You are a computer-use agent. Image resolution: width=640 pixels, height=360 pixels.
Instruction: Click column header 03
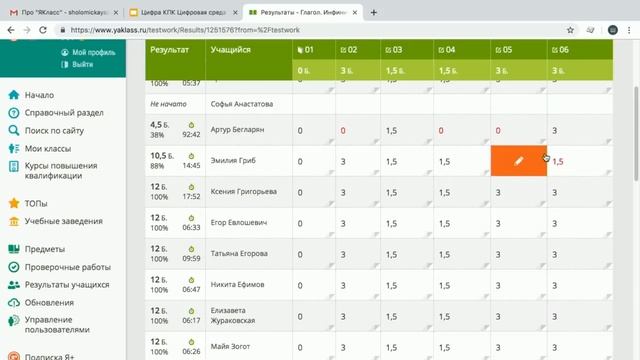[x=394, y=50]
